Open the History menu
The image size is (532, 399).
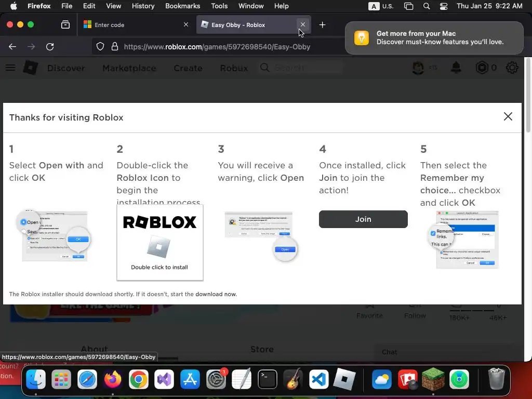point(143,6)
